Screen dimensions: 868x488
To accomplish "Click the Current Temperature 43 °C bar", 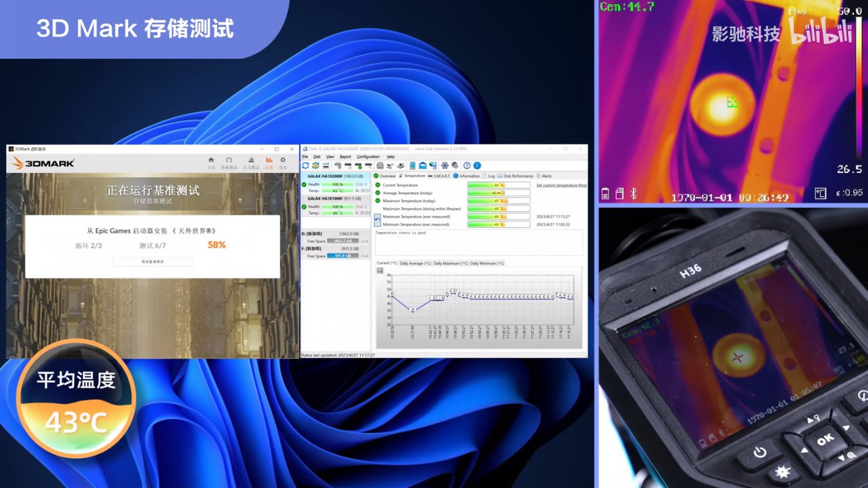I will click(x=498, y=184).
